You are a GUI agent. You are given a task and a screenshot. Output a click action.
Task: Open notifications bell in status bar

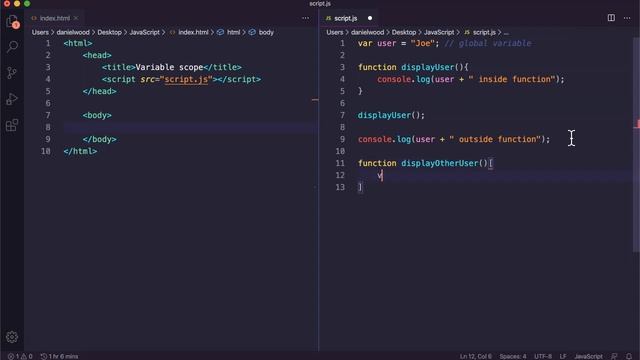click(629, 356)
